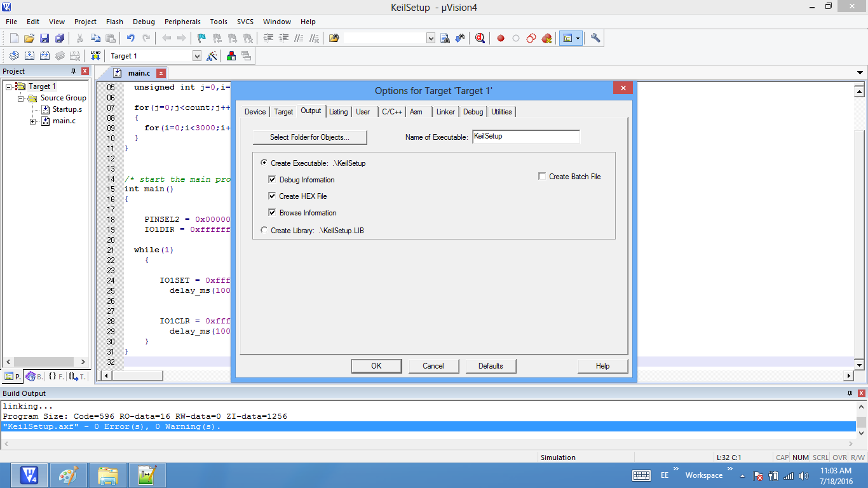Click the Help button in the dialog

point(602,366)
